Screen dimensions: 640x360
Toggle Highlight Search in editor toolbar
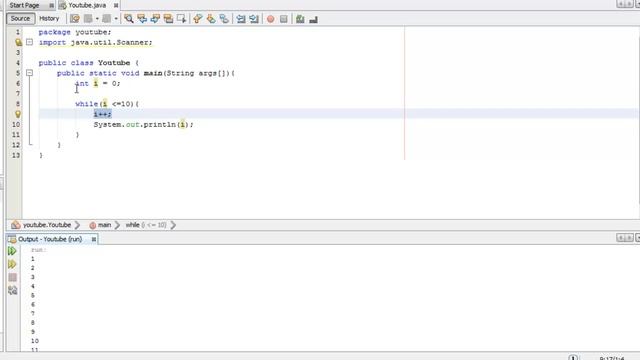(x=168, y=19)
